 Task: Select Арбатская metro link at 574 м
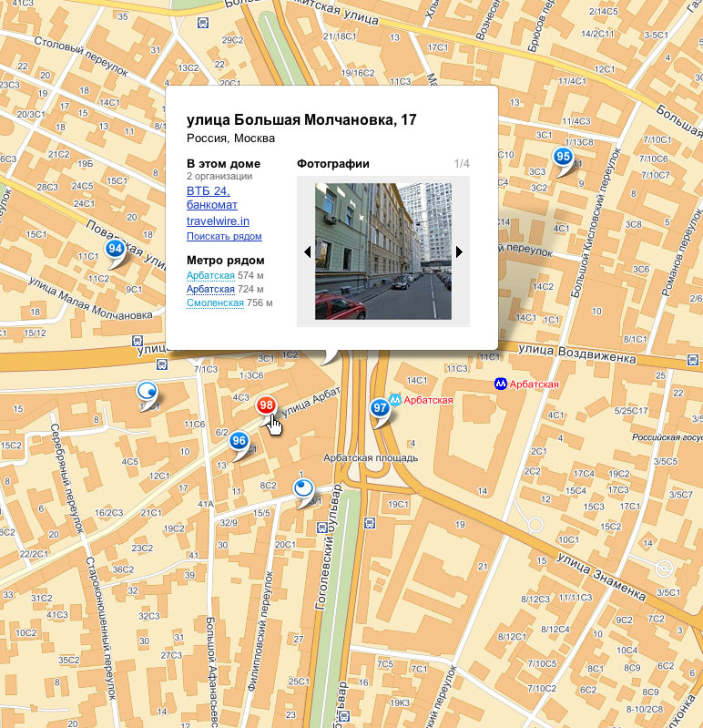pyautogui.click(x=210, y=275)
